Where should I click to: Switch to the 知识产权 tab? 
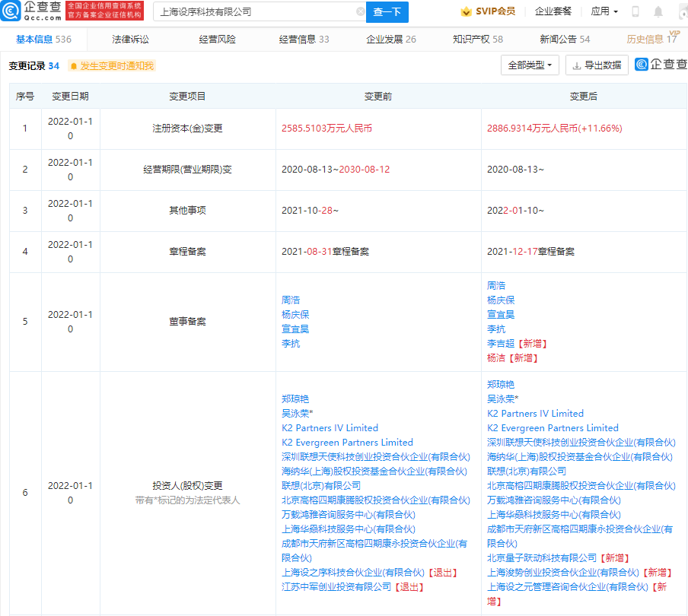pos(478,40)
